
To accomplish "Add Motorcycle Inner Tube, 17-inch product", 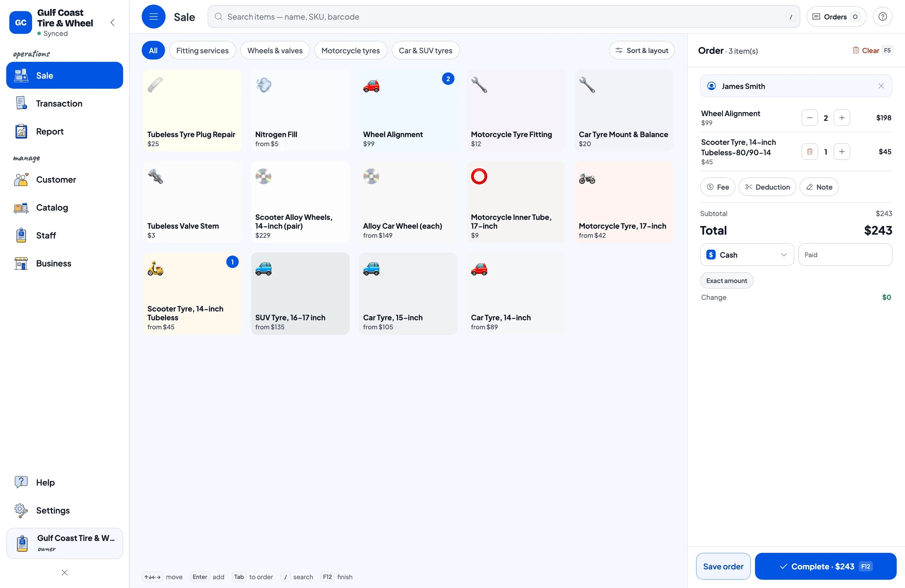I will (x=515, y=202).
